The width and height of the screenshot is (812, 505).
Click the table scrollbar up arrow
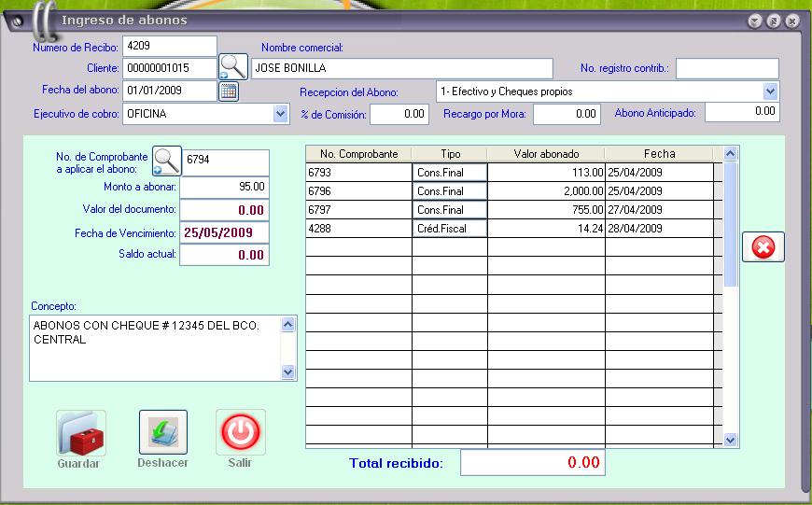click(x=730, y=153)
